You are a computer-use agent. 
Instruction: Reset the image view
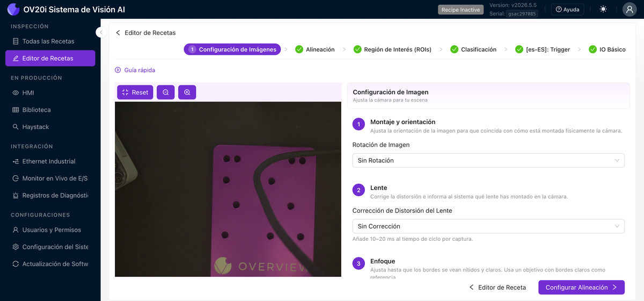pyautogui.click(x=135, y=92)
